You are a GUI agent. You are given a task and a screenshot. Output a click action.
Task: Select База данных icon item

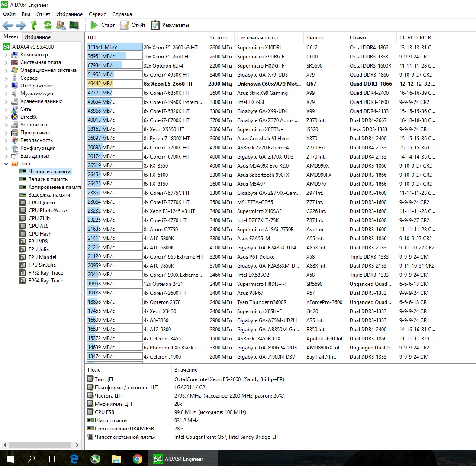coord(15,156)
